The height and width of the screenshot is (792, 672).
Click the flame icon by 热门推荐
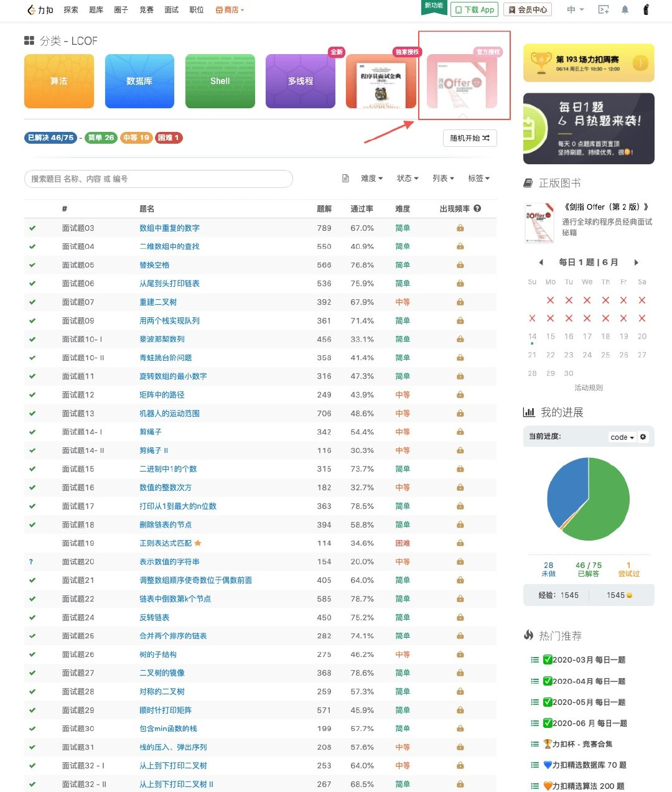click(x=528, y=635)
